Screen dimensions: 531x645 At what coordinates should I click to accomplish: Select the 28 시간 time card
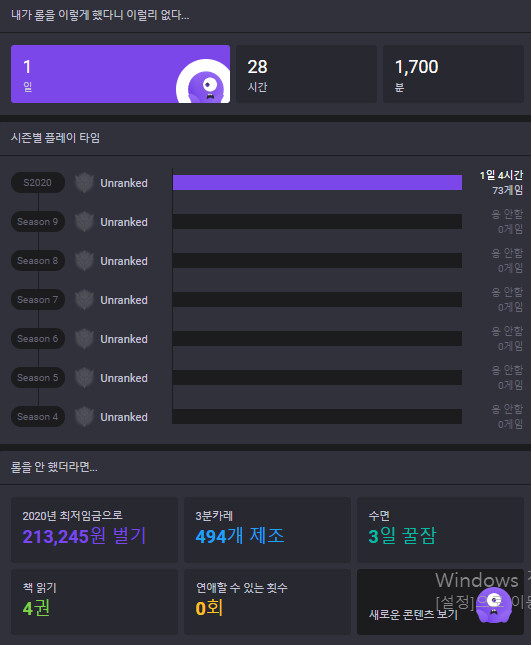(306, 74)
